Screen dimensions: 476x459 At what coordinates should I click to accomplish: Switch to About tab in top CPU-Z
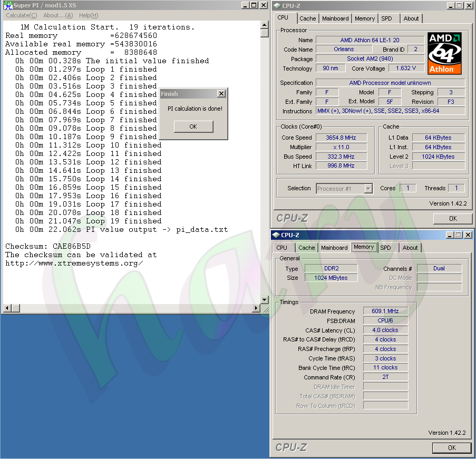tap(411, 18)
